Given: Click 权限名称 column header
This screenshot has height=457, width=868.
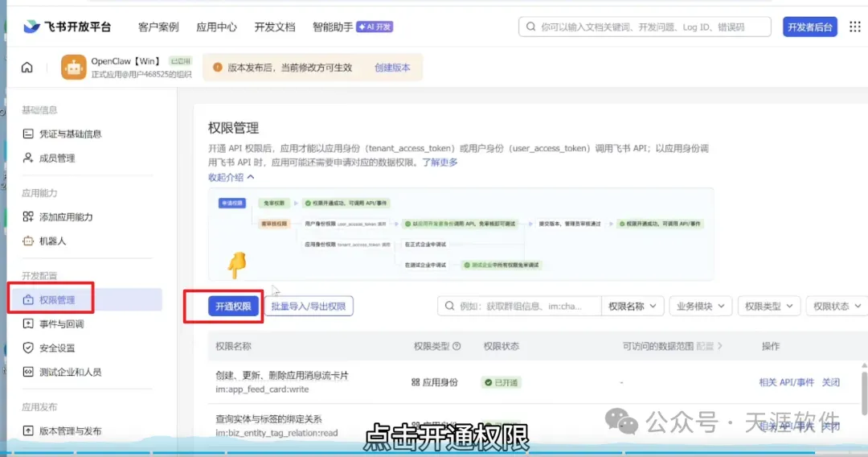Looking at the screenshot, I should coord(233,346).
